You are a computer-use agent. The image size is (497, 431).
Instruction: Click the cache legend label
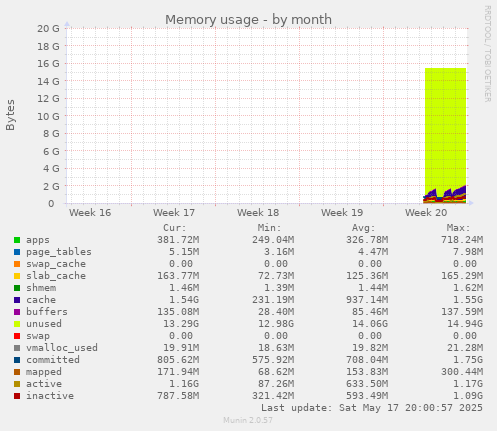coord(41,300)
